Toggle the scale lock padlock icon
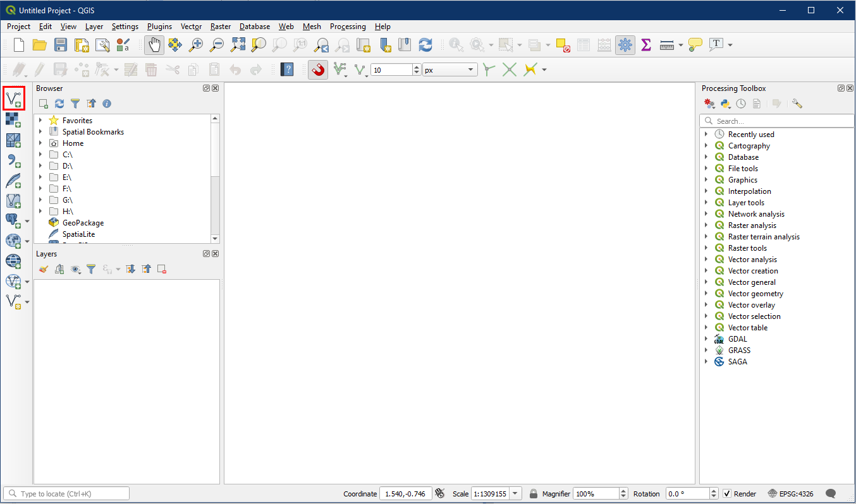The image size is (856, 504). point(534,494)
